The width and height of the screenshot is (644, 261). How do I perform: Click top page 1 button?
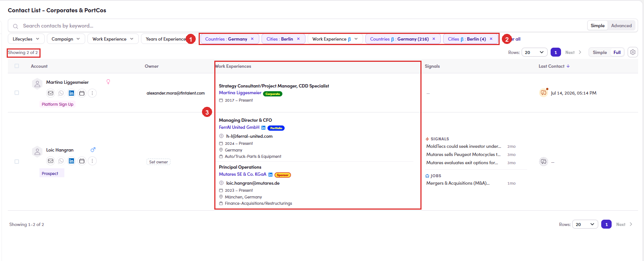[x=556, y=52]
